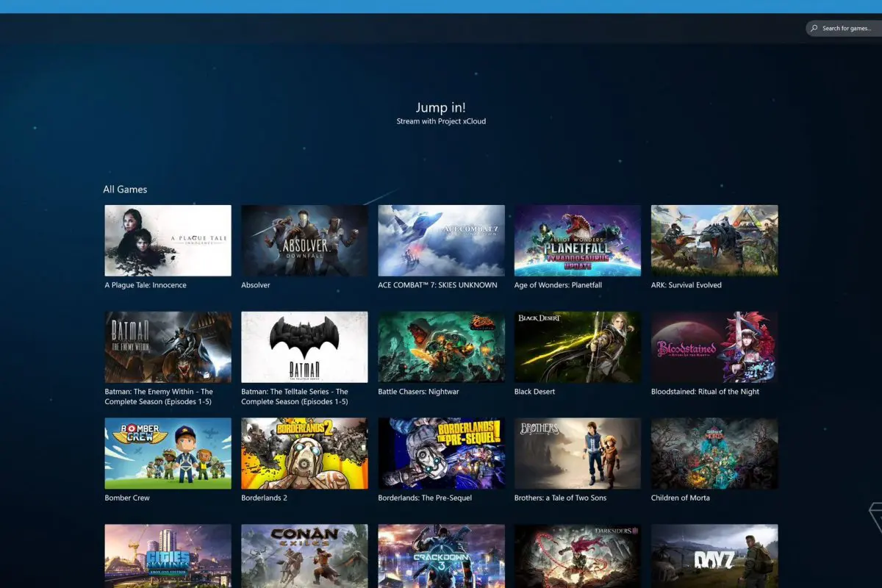Click the Black Desert game image
The image size is (882, 588).
pos(578,347)
